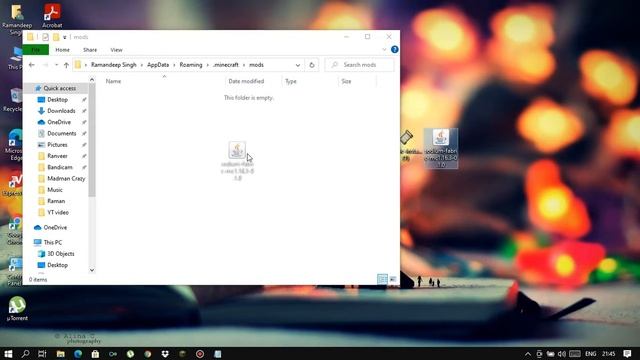Open the Customize Quick Access Toolbar dropdown

(x=64, y=37)
